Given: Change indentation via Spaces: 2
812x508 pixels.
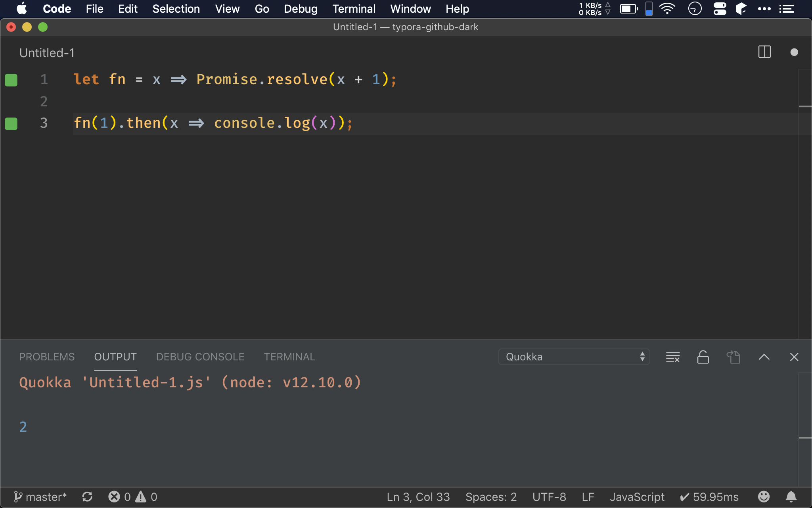Looking at the screenshot, I should [x=491, y=497].
